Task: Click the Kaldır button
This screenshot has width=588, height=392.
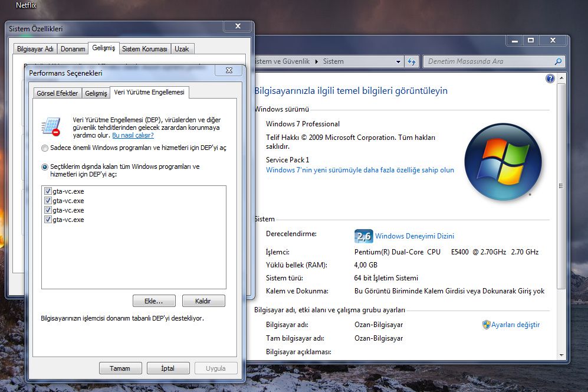Action: [203, 300]
